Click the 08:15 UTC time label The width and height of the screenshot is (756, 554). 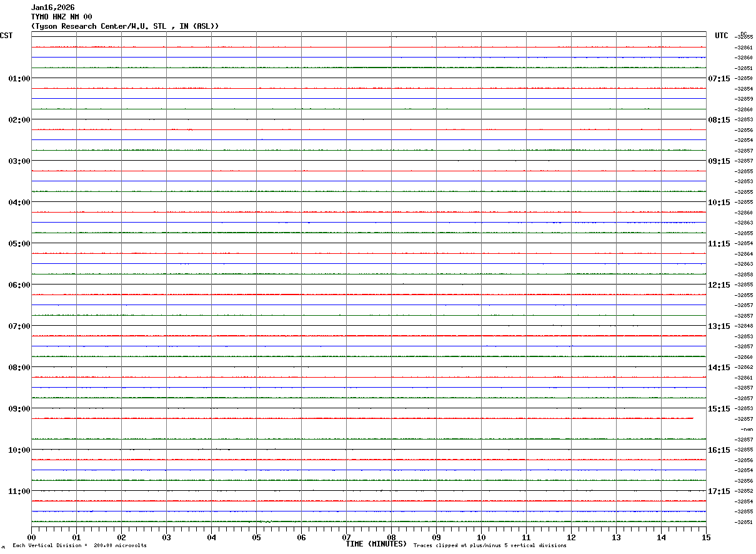[719, 119]
